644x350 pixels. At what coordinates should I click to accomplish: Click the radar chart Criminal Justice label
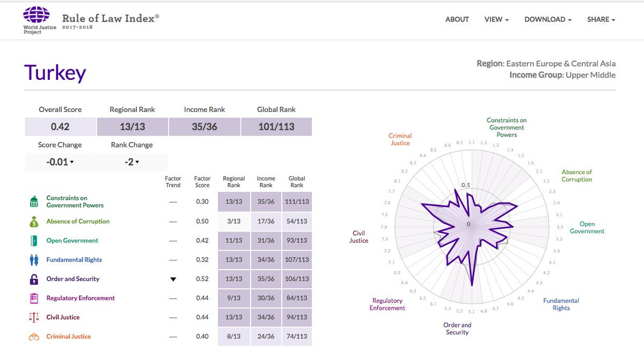[x=399, y=139]
